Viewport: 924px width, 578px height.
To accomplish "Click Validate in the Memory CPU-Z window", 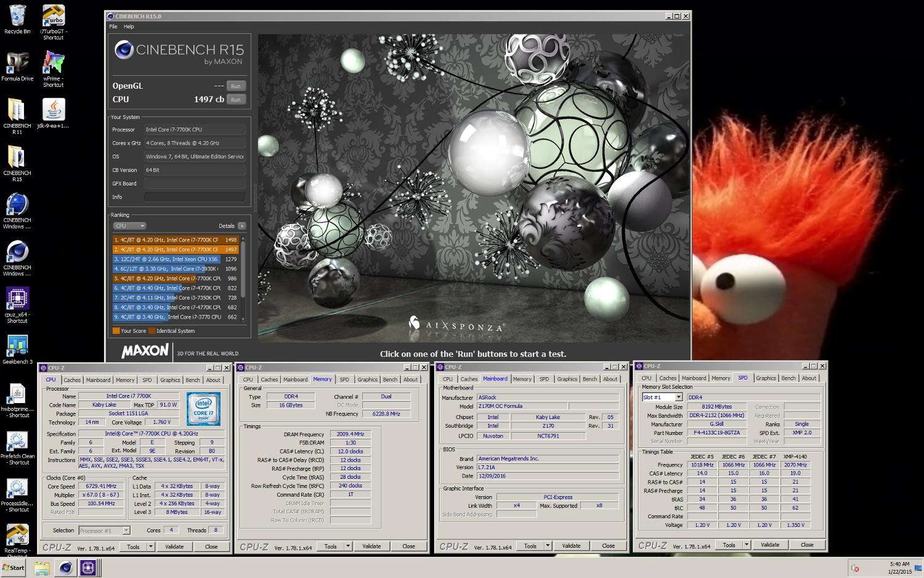I will point(371,546).
